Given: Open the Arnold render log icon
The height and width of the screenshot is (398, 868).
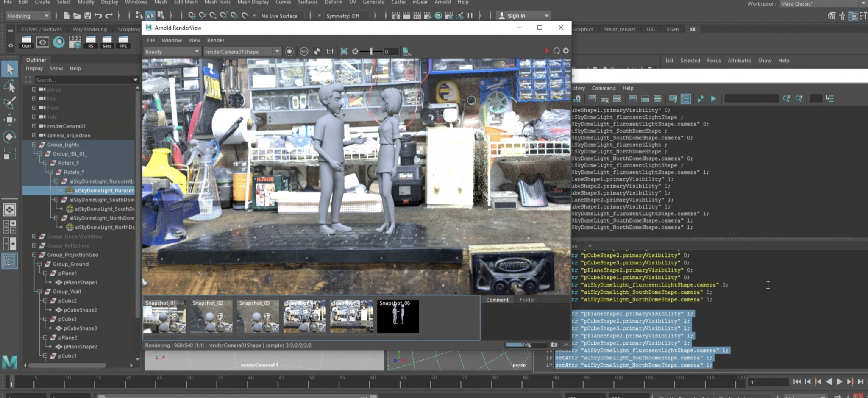Looking at the screenshot, I should tap(407, 52).
